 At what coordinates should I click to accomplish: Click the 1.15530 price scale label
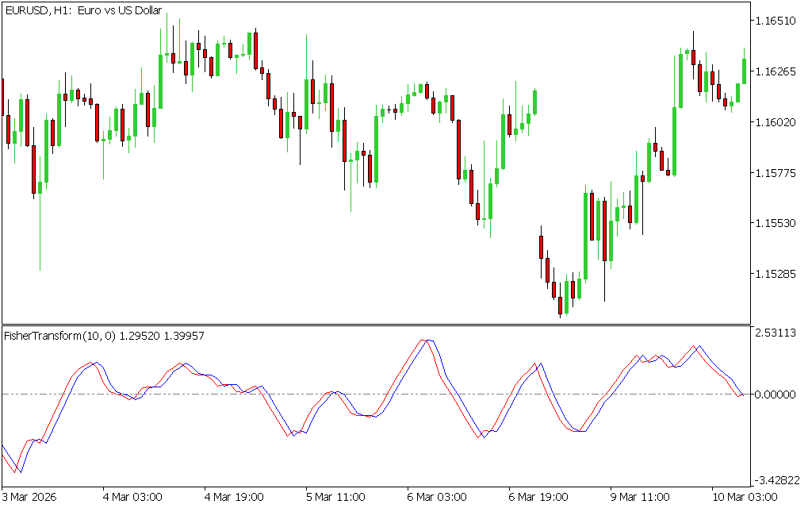pyautogui.click(x=776, y=224)
